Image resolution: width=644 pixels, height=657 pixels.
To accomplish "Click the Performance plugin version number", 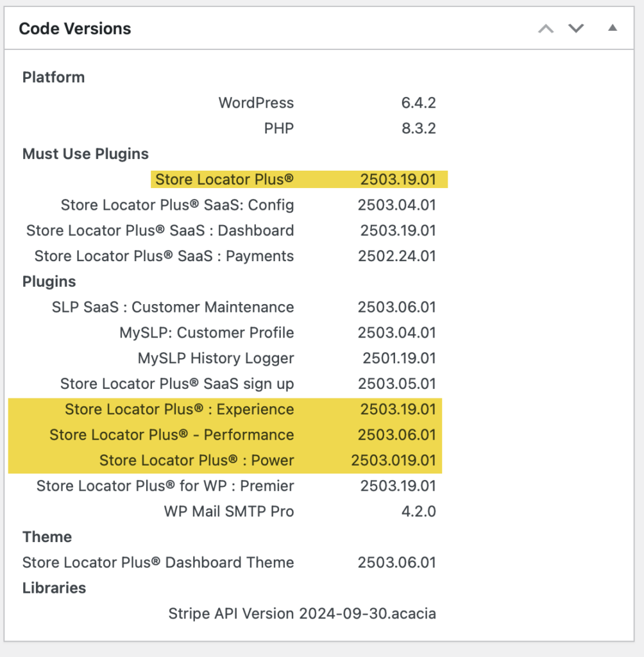I will 397,435.
